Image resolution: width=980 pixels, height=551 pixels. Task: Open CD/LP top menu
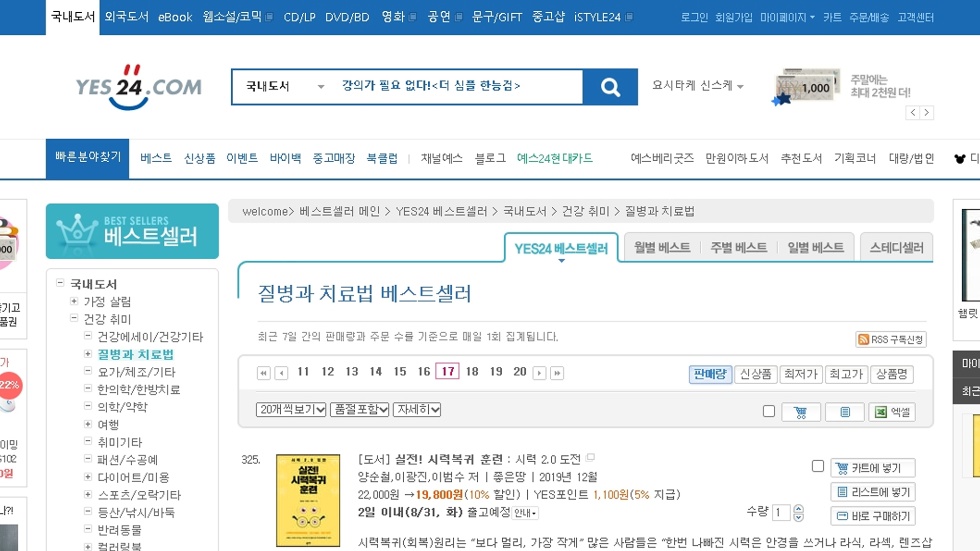pyautogui.click(x=299, y=17)
